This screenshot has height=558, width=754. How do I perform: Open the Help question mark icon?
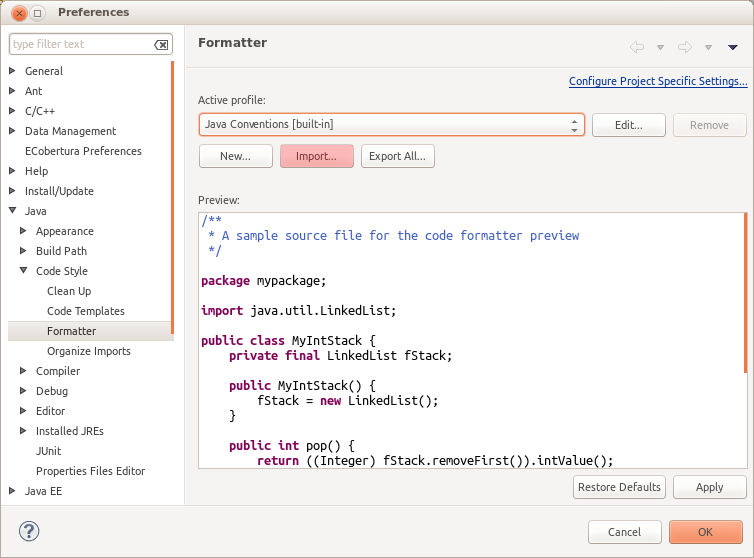pyautogui.click(x=29, y=532)
